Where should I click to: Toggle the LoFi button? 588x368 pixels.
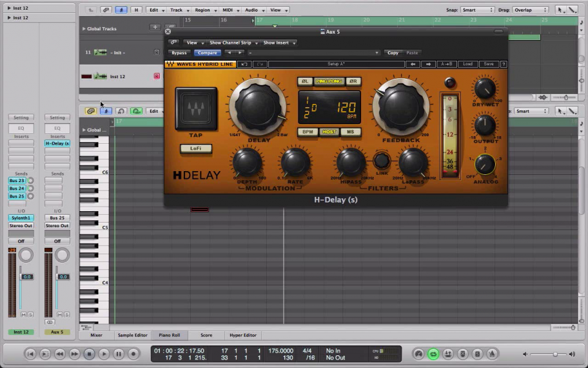click(196, 148)
